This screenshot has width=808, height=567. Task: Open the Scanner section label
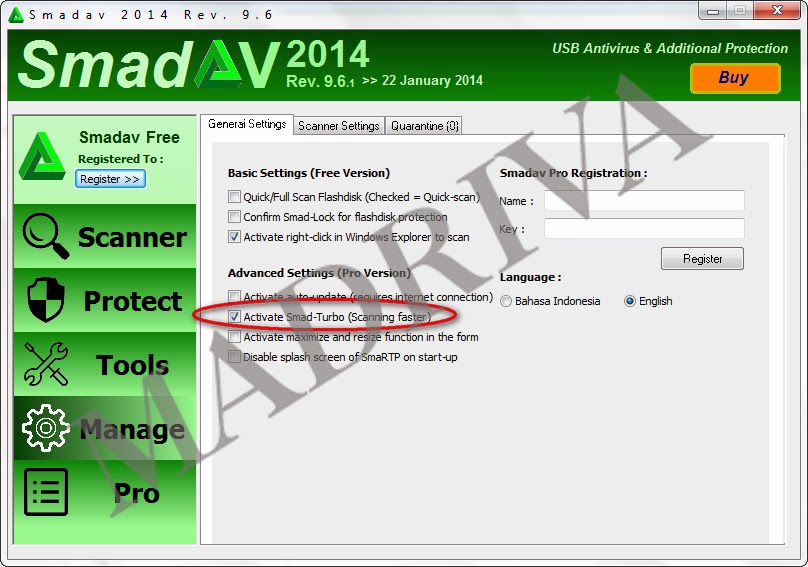(132, 237)
